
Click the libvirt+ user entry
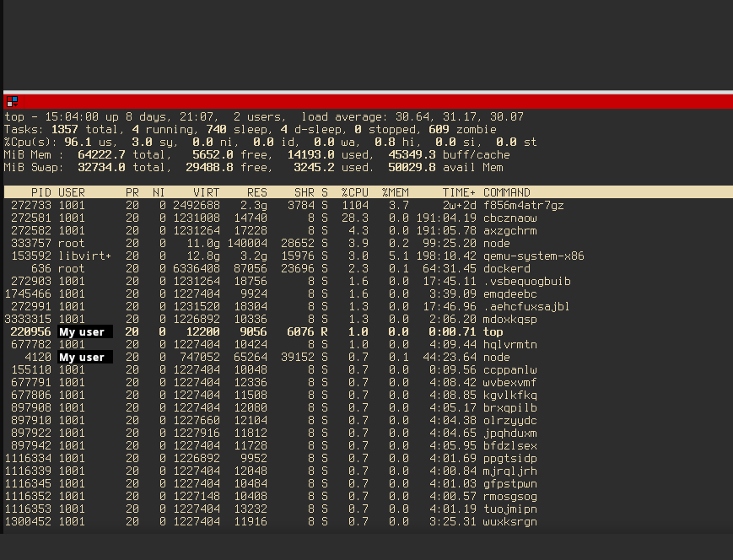(x=85, y=256)
